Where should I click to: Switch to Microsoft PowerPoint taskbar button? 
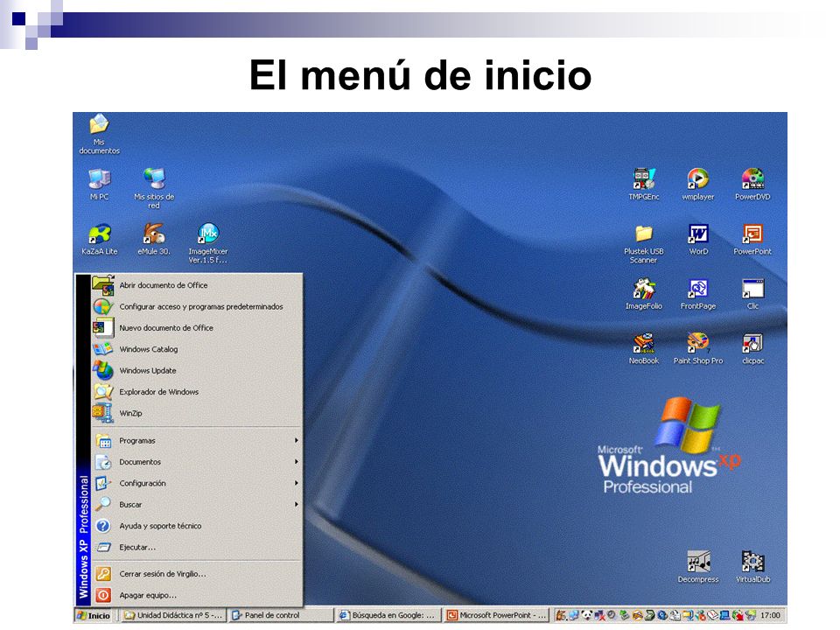[497, 615]
